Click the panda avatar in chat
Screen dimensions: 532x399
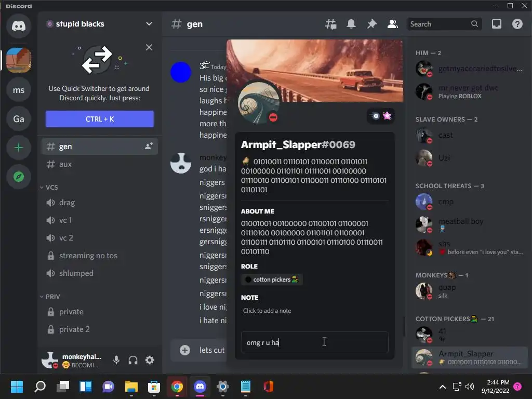(180, 163)
